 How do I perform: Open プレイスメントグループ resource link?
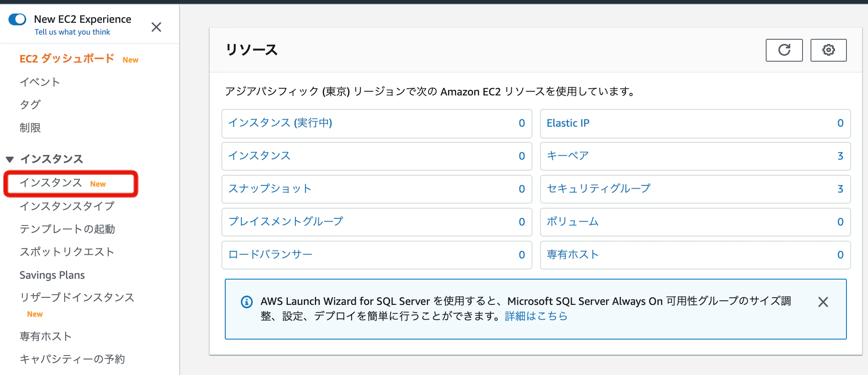pyautogui.click(x=286, y=222)
